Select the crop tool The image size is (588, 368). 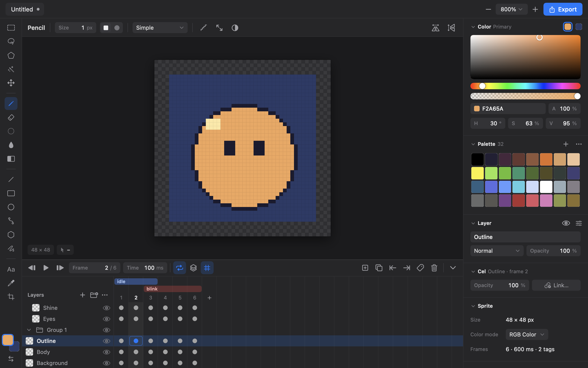click(x=11, y=297)
